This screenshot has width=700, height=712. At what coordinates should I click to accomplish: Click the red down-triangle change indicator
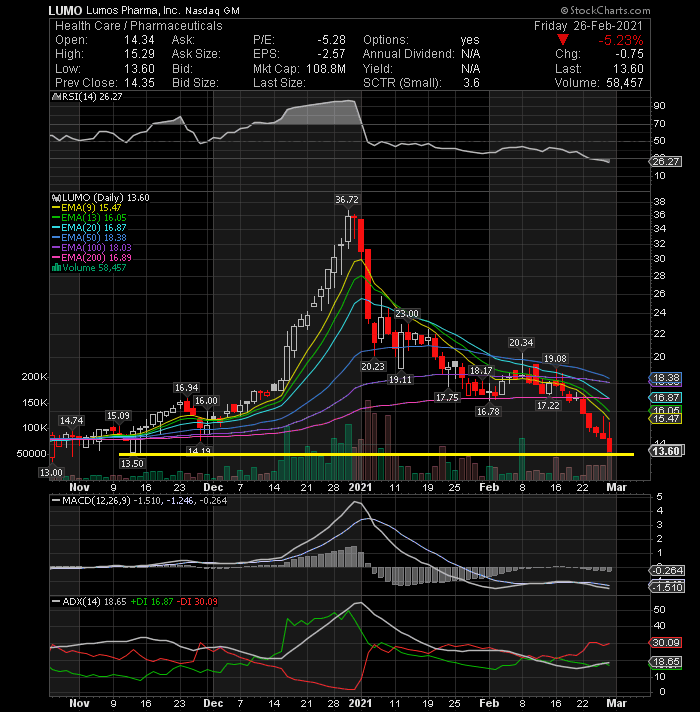coord(562,40)
